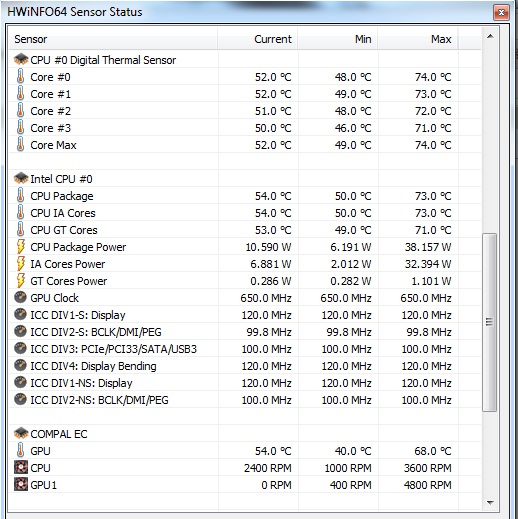Image resolution: width=518 pixels, height=519 pixels.
Task: Click the scroll up arrow in sensor list
Action: click(490, 36)
